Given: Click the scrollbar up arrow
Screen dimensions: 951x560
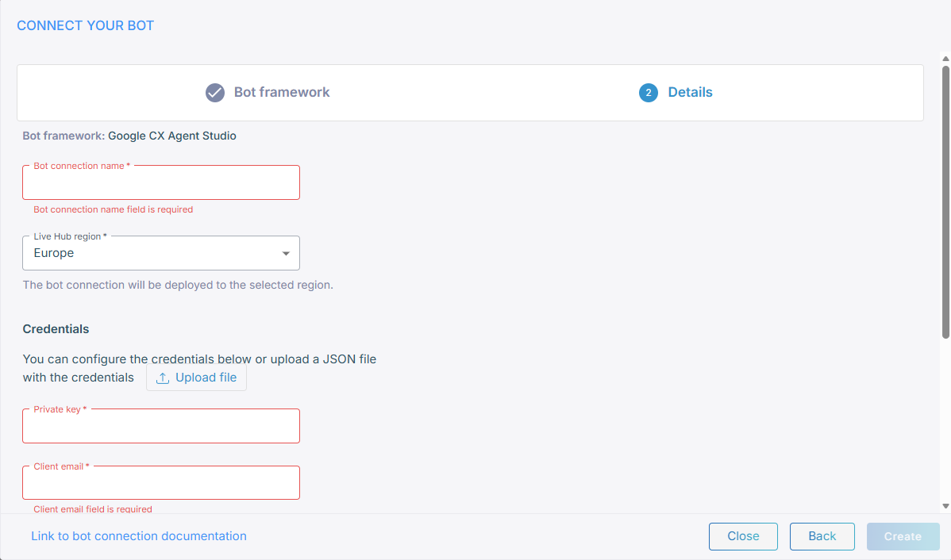Looking at the screenshot, I should (x=945, y=58).
